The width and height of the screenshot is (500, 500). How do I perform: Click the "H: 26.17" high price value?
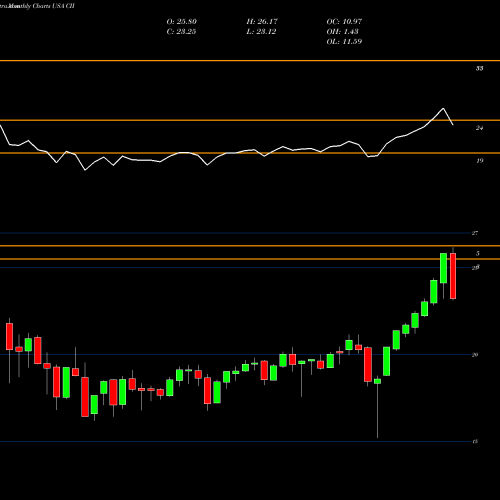pos(262,22)
